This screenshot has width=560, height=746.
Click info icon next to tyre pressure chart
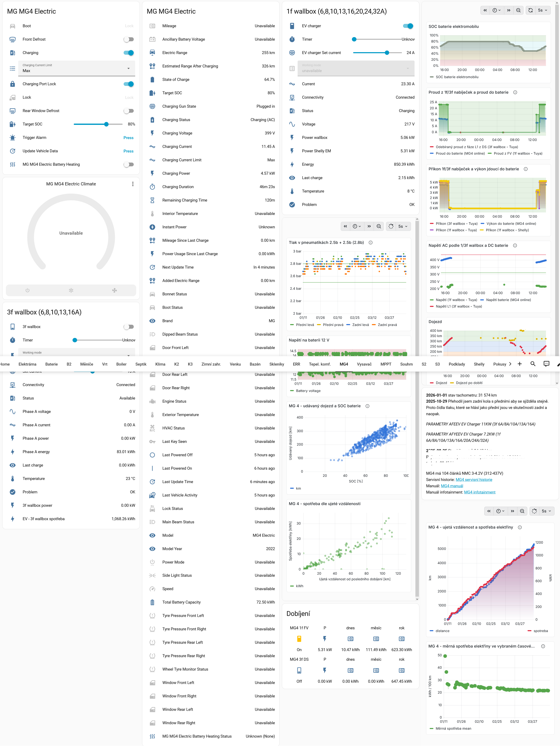(x=370, y=242)
